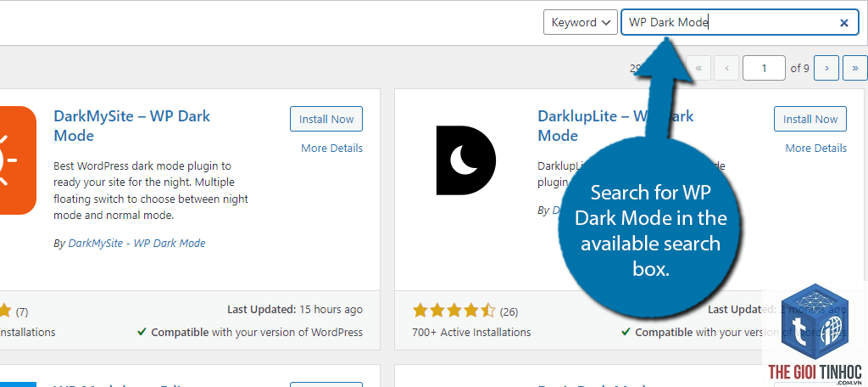Click the DarklupLite black moon plugin icon
Viewport: 868px width, 387px height.
tap(465, 160)
